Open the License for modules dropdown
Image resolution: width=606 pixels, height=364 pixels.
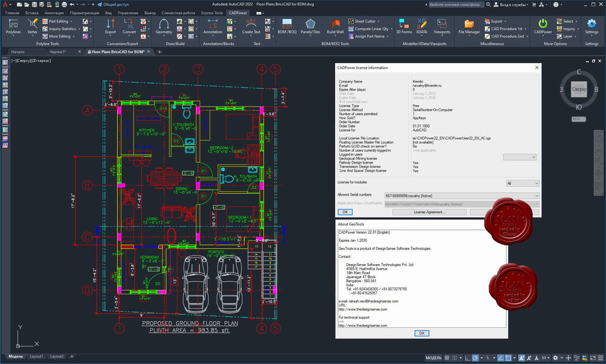point(522,183)
